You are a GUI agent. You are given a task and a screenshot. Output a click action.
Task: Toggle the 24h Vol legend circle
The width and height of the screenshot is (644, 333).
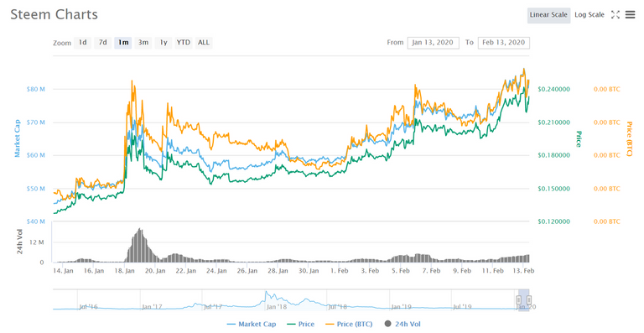(387, 324)
